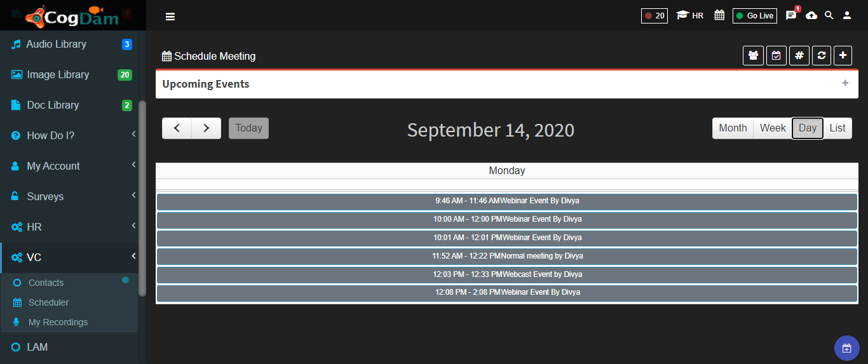Switch calendar to Month view
The width and height of the screenshot is (868, 364).
pyautogui.click(x=733, y=128)
